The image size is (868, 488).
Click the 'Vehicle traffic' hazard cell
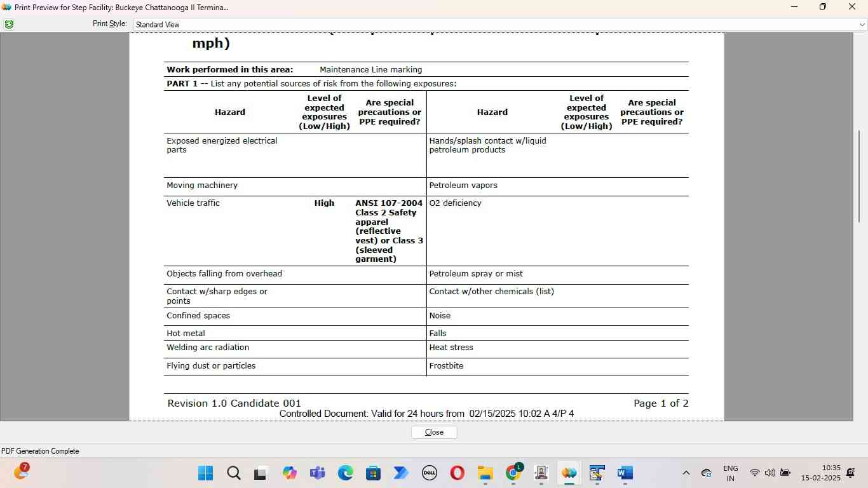pos(193,203)
